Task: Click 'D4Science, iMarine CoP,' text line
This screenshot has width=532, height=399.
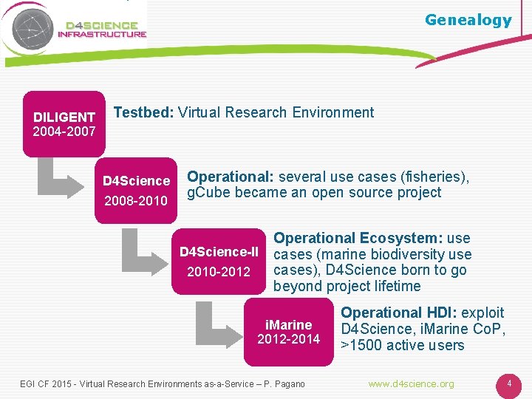Action: (423, 329)
